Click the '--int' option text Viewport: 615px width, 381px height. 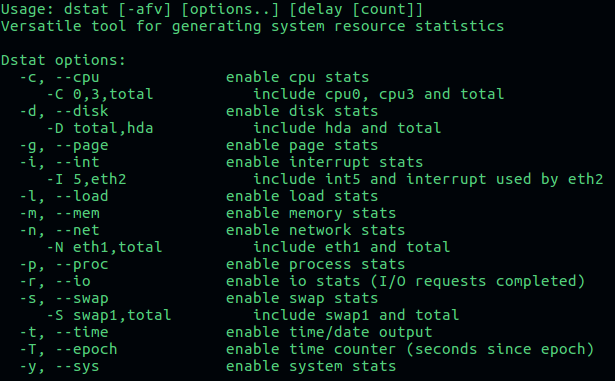(77, 162)
